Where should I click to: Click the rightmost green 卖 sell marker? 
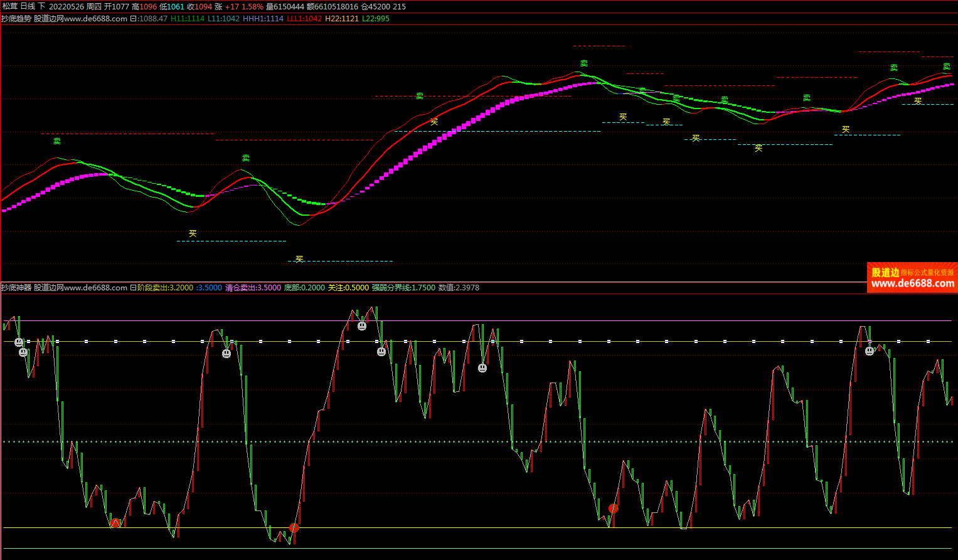pos(947,66)
